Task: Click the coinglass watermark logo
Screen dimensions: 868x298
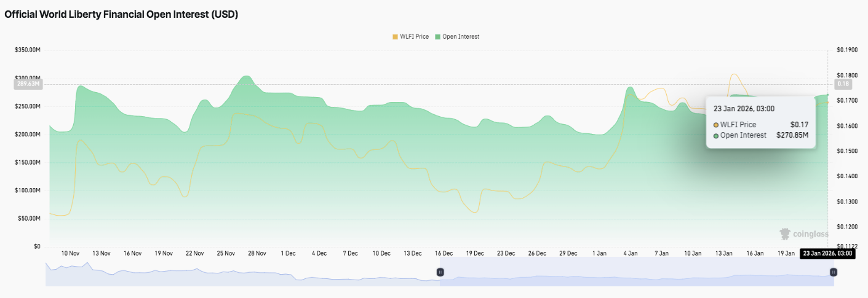Action: point(803,233)
